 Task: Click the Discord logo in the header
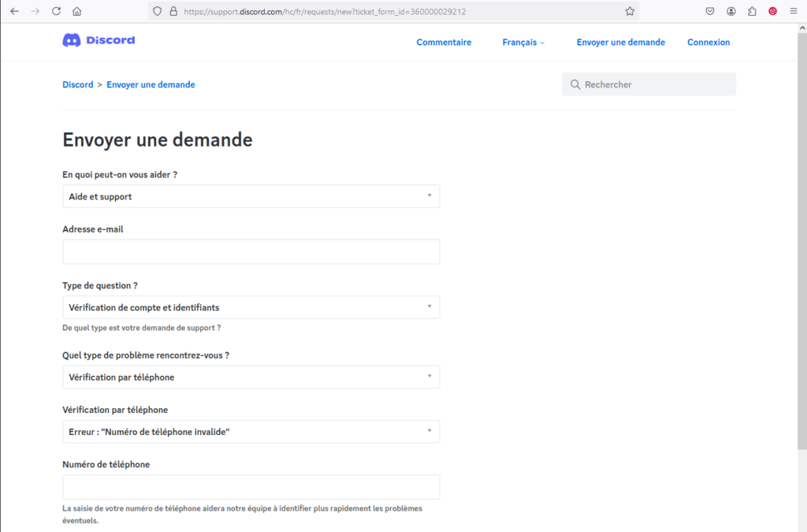point(98,41)
